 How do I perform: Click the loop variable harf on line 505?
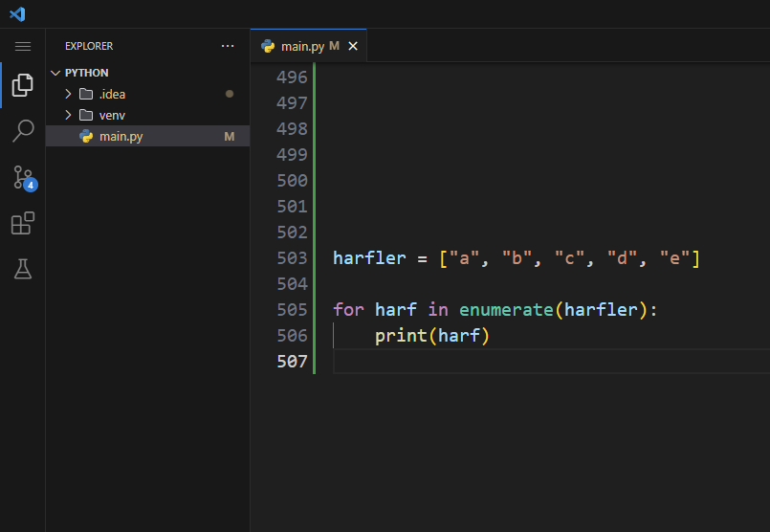click(396, 309)
